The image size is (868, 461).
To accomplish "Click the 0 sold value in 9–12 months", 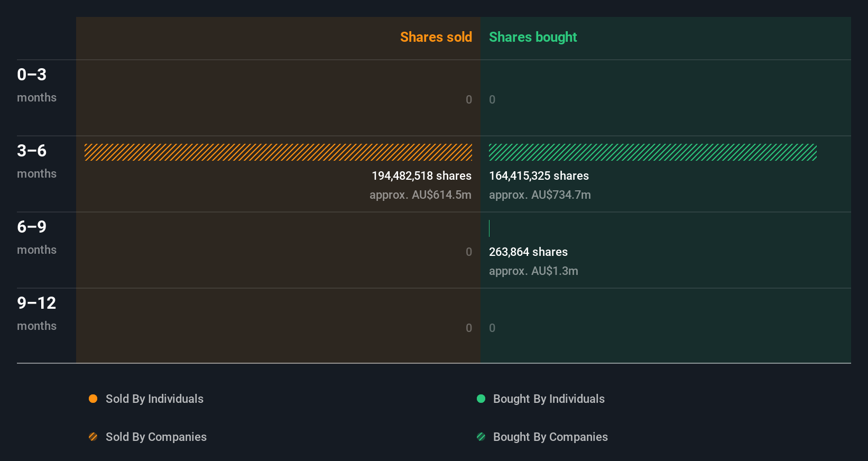I will (x=469, y=328).
